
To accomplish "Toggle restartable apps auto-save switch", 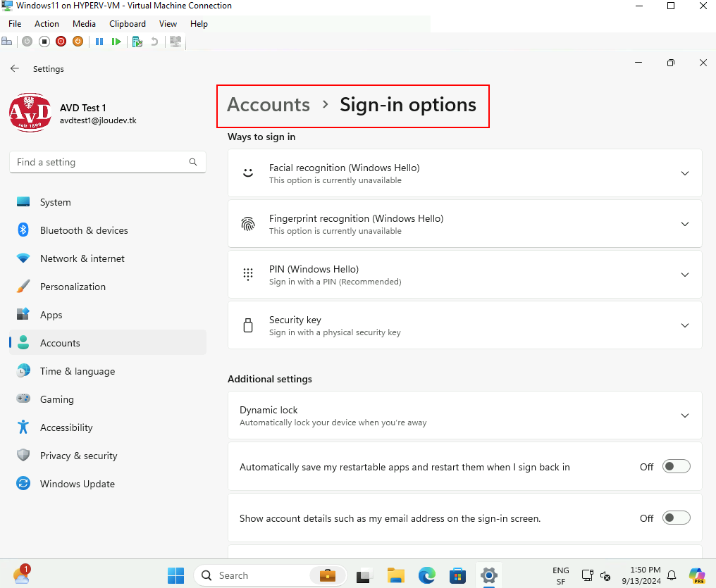I will click(677, 467).
